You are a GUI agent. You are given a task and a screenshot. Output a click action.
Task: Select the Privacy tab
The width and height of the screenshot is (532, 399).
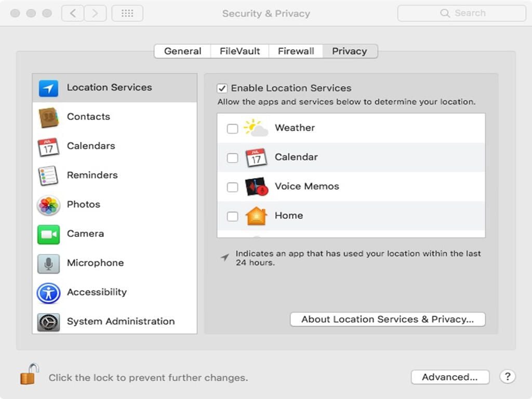click(x=350, y=51)
